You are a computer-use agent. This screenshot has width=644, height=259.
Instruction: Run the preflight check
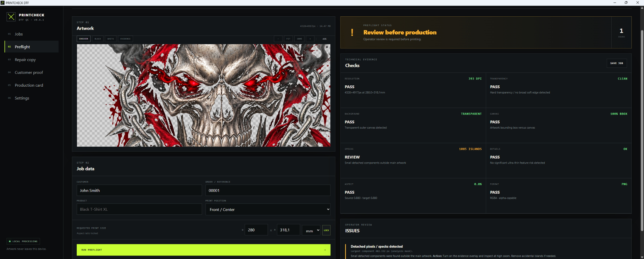203,250
